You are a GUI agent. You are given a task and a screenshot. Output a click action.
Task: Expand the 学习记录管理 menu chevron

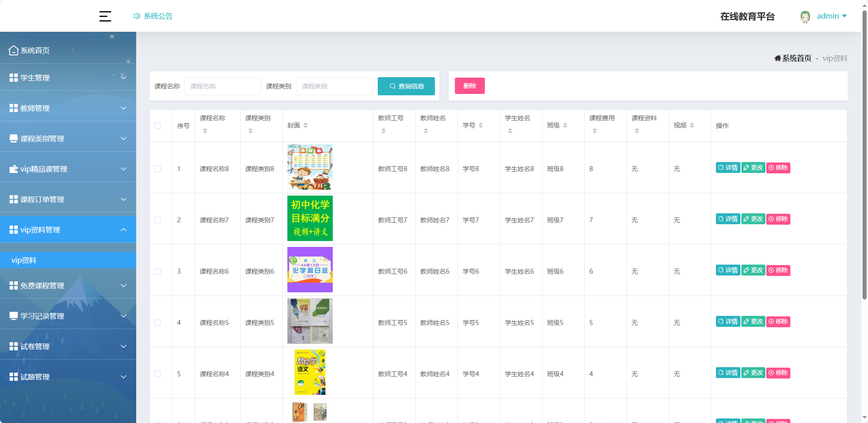tap(123, 316)
